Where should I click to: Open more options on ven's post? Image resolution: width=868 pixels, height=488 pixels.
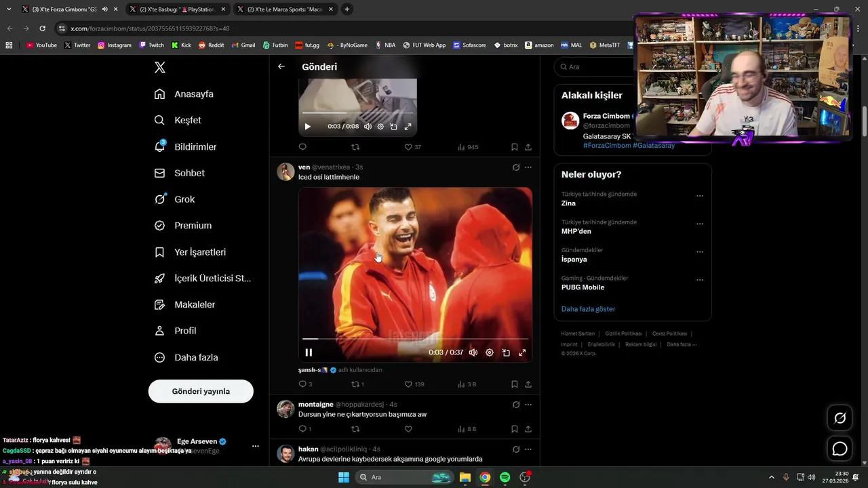coord(528,167)
